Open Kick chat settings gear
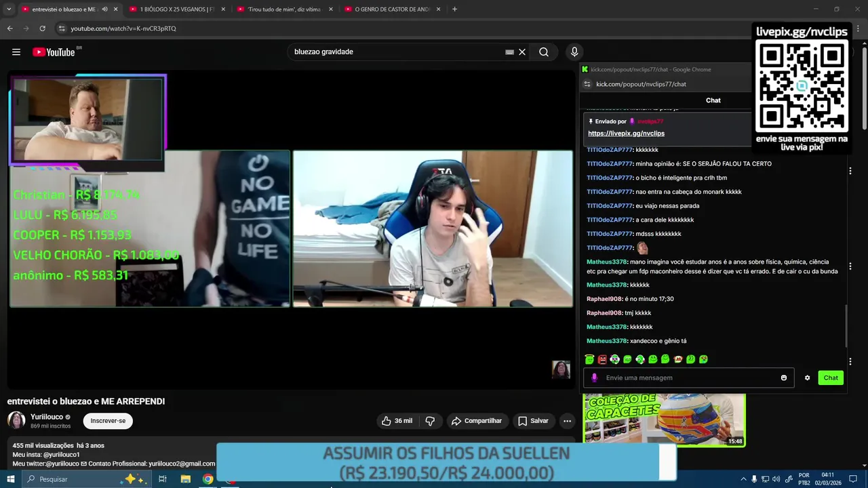This screenshot has height=488, width=868. point(807,378)
